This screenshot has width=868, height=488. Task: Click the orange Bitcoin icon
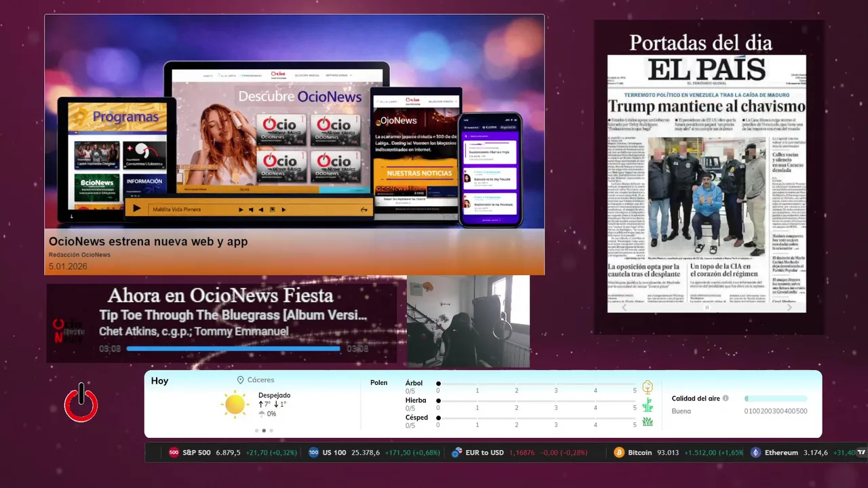tap(619, 453)
